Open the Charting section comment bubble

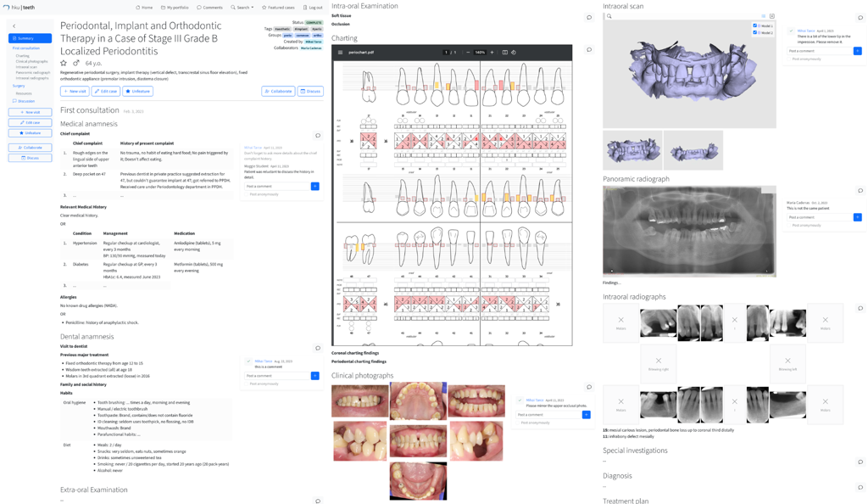coord(589,50)
